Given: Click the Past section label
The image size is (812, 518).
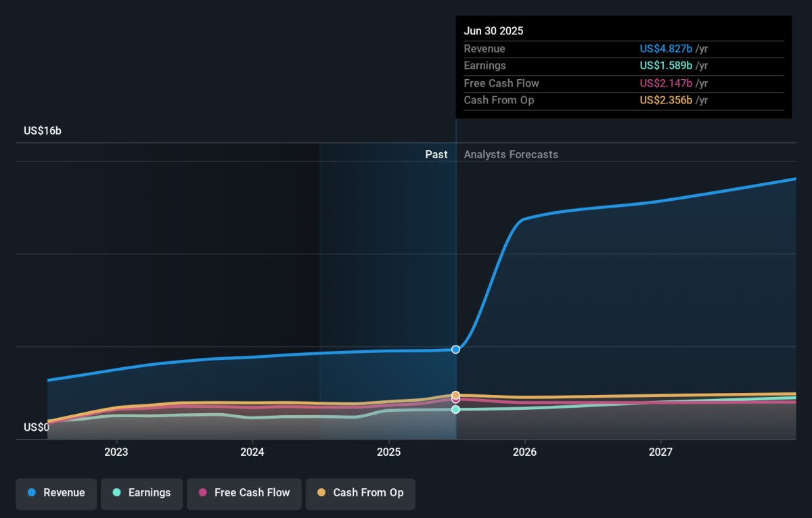Looking at the screenshot, I should point(436,154).
